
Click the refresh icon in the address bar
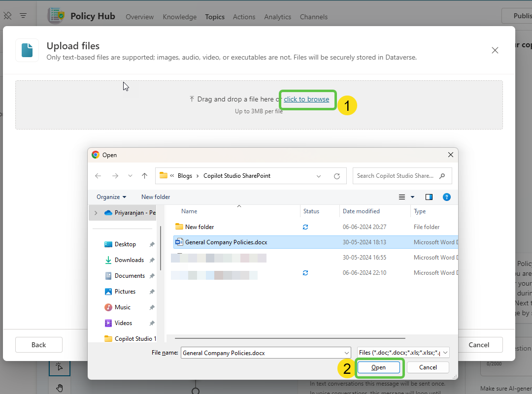click(x=337, y=176)
